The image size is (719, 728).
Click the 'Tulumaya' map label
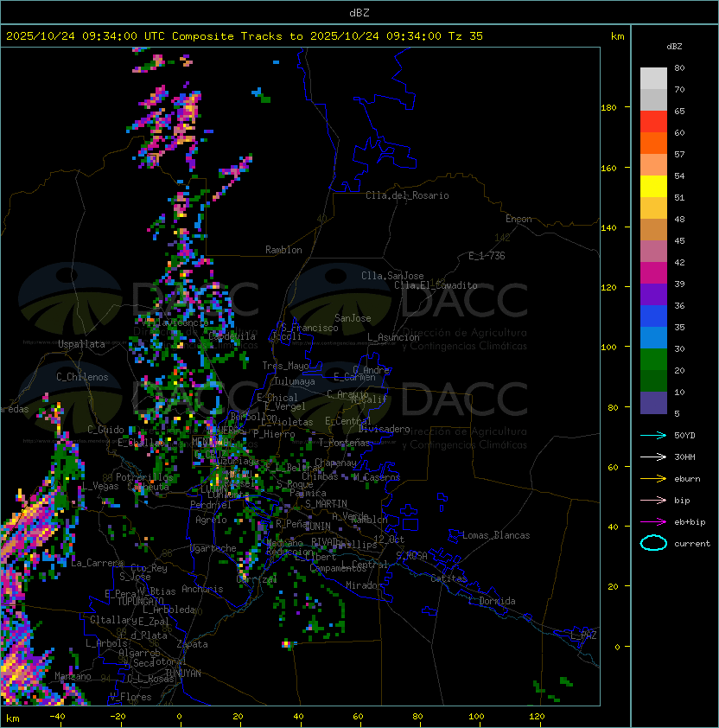pyautogui.click(x=295, y=381)
